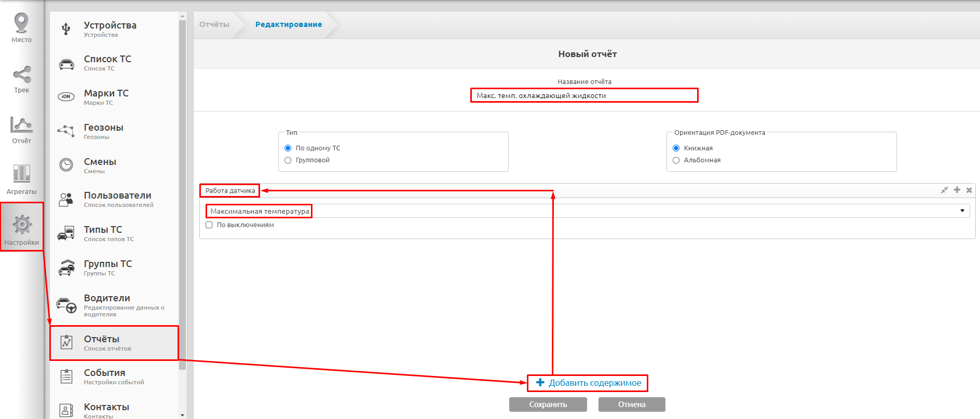
Task: Open the Место map pin icon
Action: point(21,23)
